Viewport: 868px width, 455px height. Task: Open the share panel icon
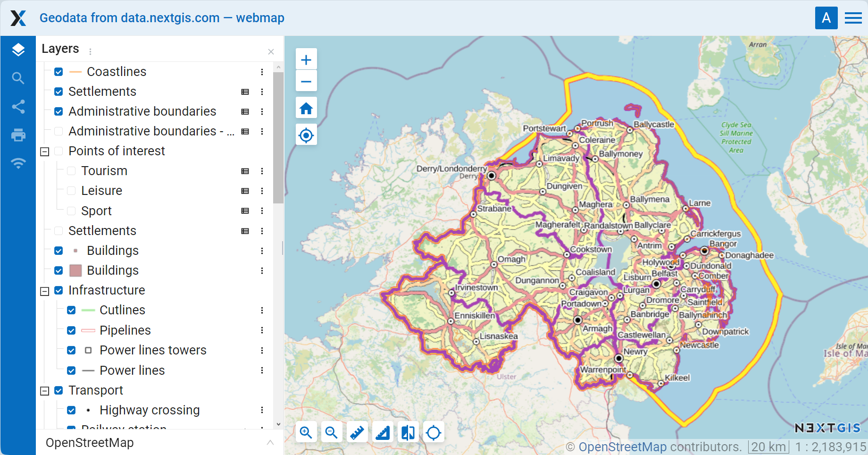(x=18, y=107)
